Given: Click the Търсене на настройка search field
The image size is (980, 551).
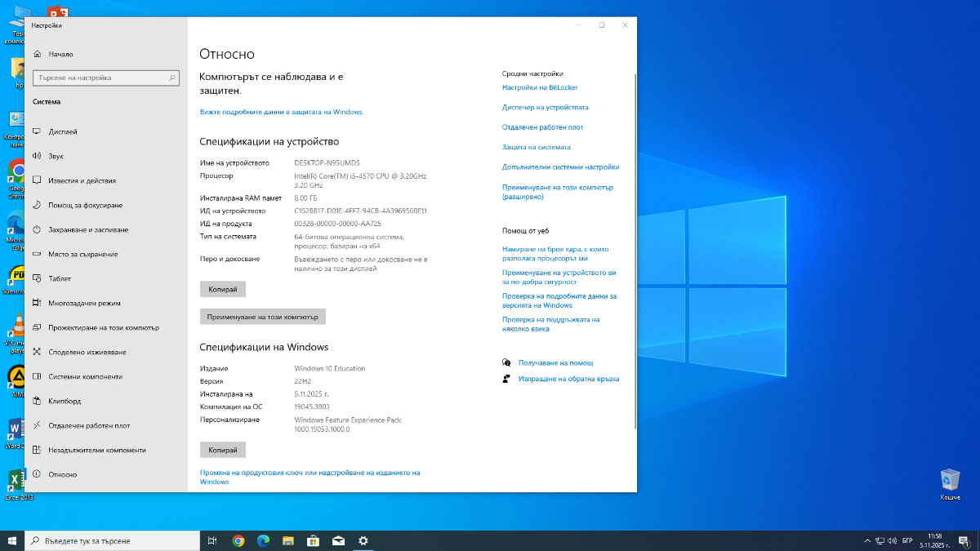Looking at the screenshot, I should (100, 78).
